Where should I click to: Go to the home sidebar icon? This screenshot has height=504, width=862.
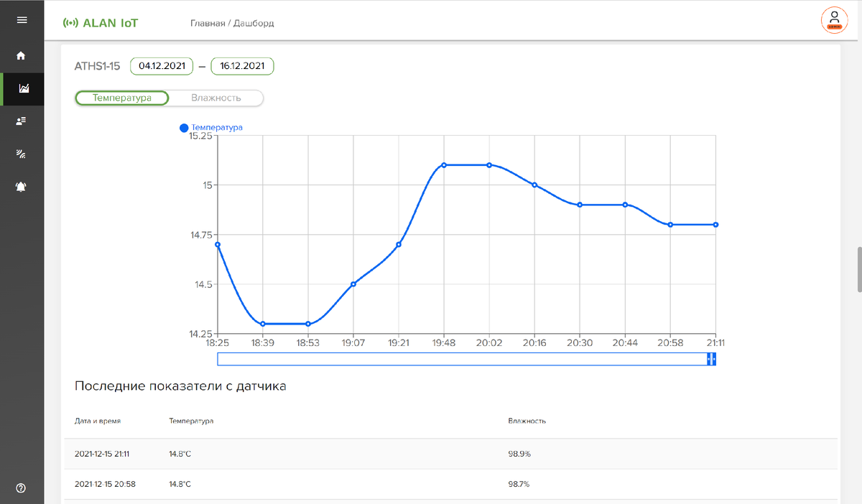[x=22, y=55]
